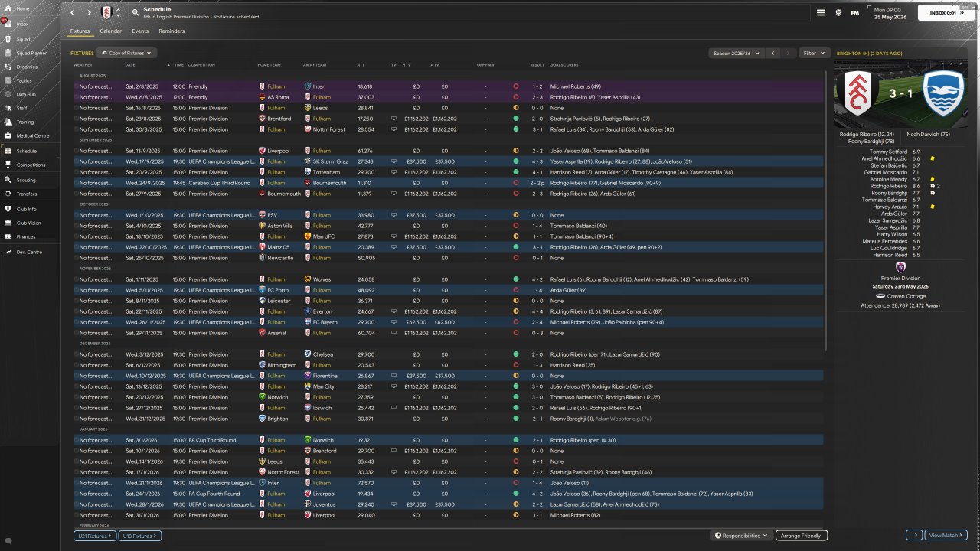Viewport: 980px width, 551px height.
Task: Open the Filter dropdown
Action: pyautogui.click(x=814, y=54)
